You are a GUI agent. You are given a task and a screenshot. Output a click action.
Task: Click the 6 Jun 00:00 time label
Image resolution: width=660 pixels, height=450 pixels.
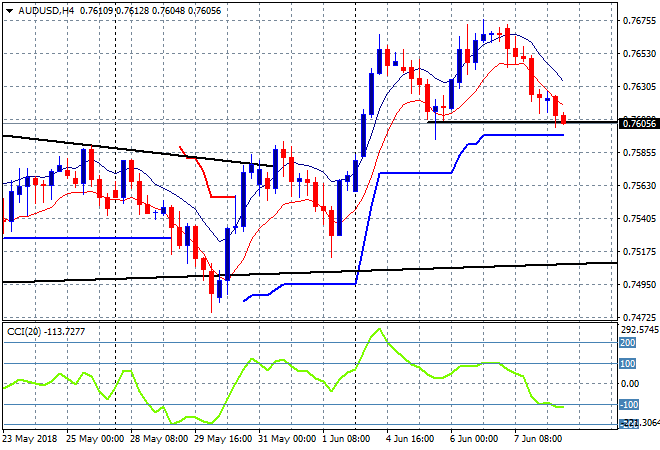[x=474, y=438]
